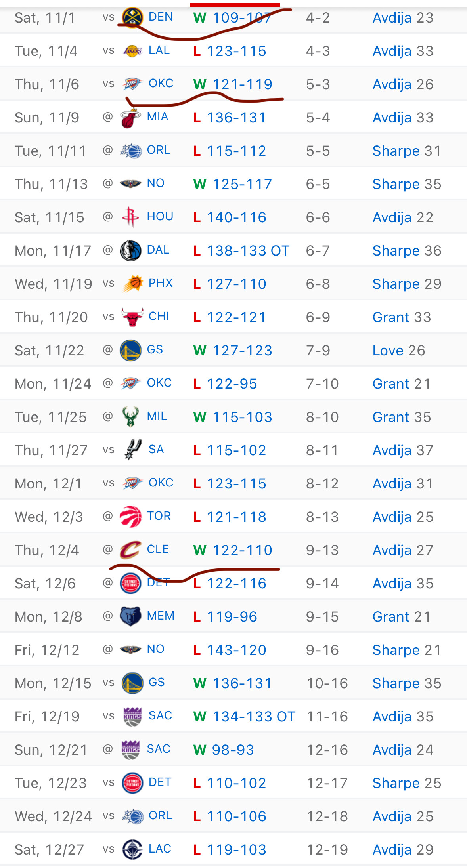Open the 138-133 OT score at Dallas
The image size is (467, 868).
coord(248,251)
